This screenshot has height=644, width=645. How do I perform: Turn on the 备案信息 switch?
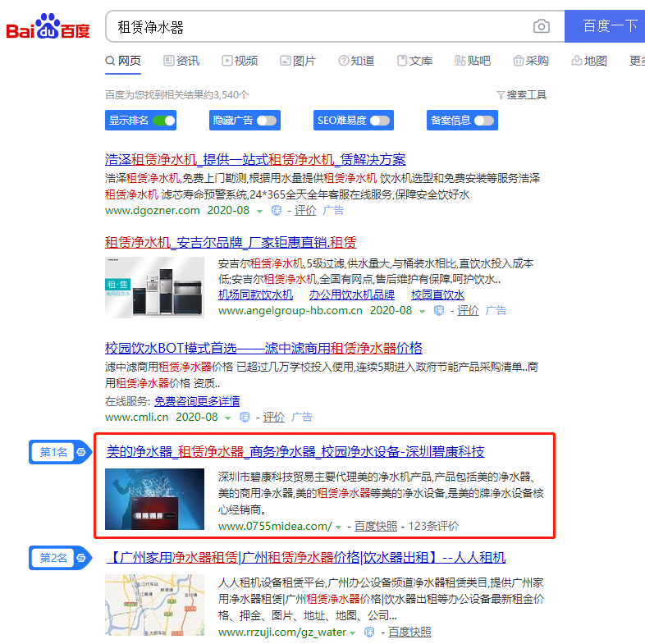(x=484, y=121)
